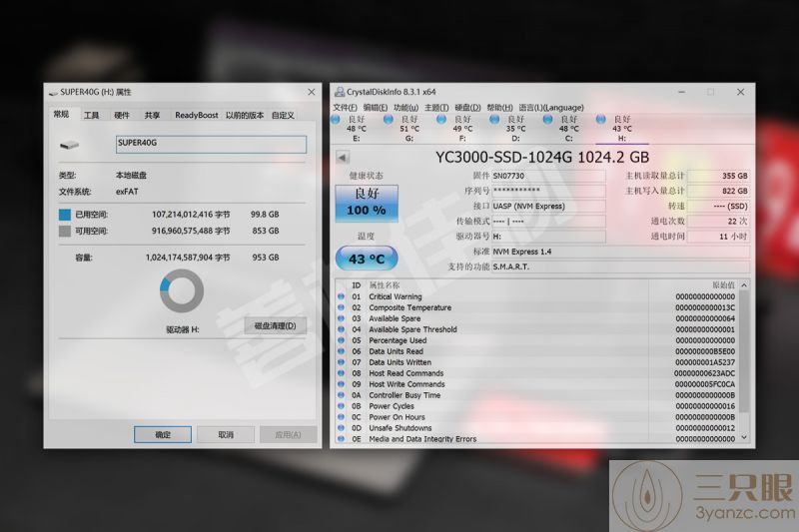Click host reads value 355 GB
This screenshot has height=532, width=799.
point(718,176)
